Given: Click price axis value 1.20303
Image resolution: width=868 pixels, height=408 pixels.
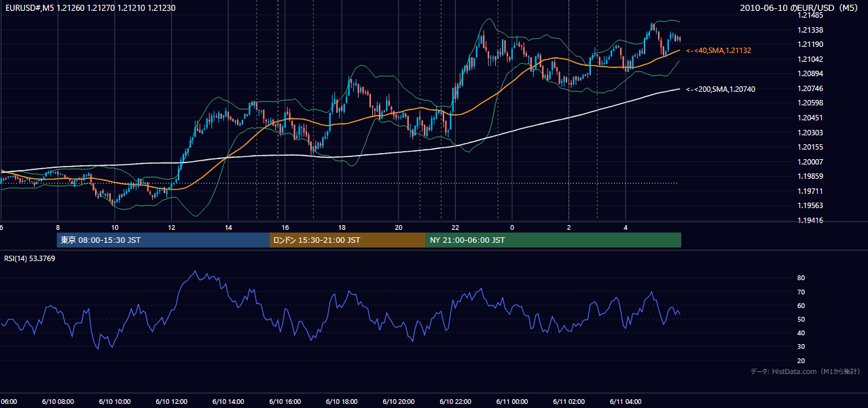Looking at the screenshot, I should tap(810, 133).
